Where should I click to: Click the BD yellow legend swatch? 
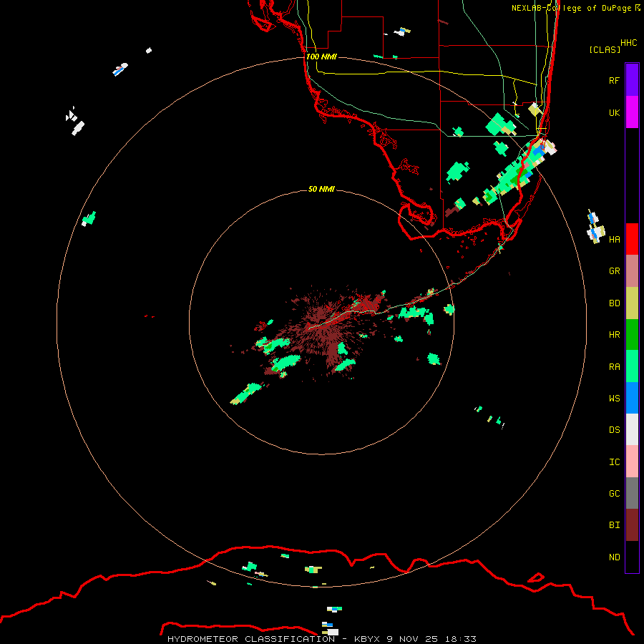pyautogui.click(x=632, y=303)
